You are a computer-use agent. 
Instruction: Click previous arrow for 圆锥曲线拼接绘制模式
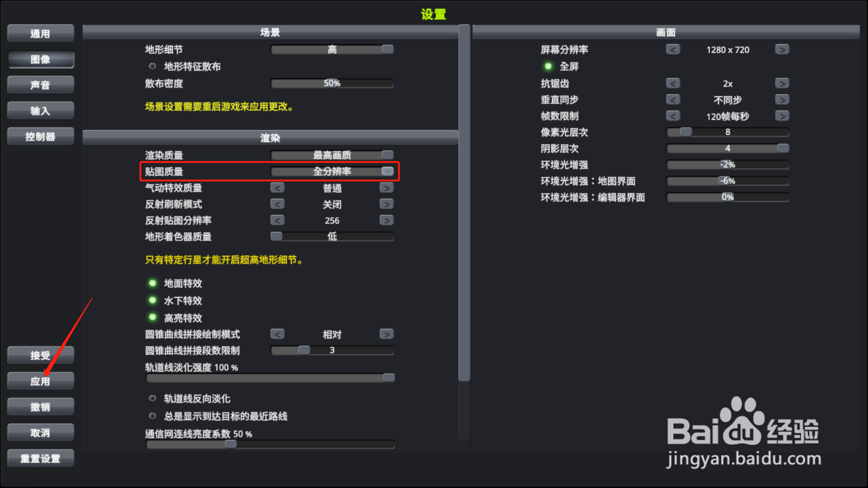(278, 334)
